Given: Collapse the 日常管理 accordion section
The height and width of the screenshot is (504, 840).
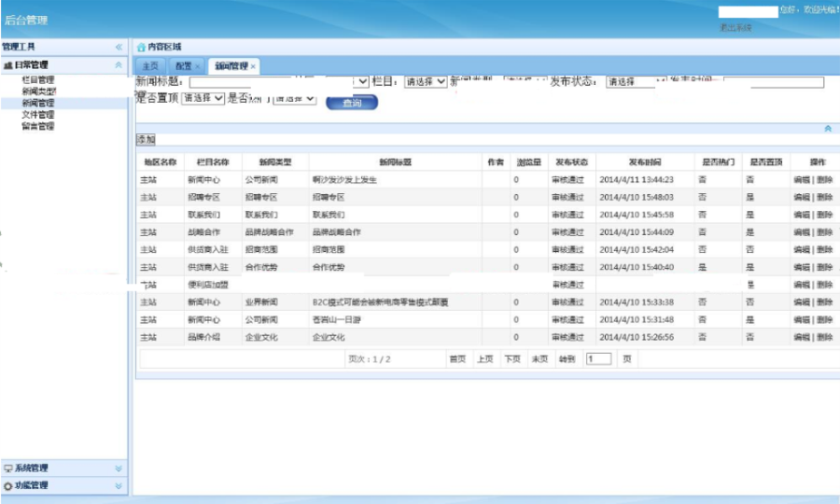Looking at the screenshot, I should [119, 65].
